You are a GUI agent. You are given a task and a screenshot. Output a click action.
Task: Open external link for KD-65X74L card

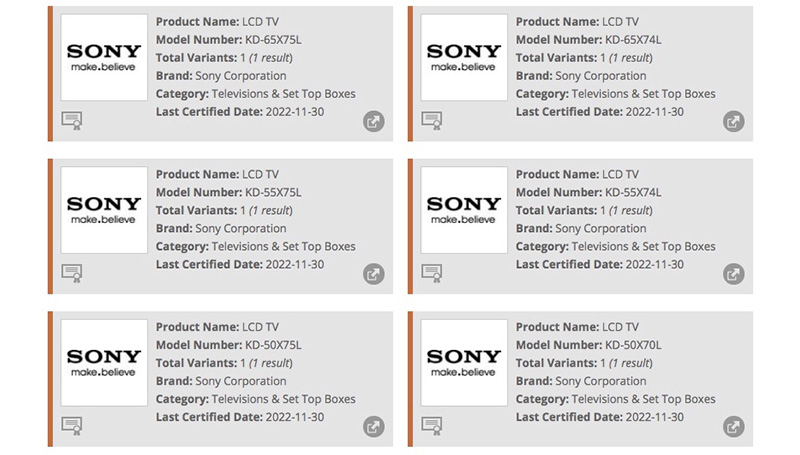coord(733,121)
